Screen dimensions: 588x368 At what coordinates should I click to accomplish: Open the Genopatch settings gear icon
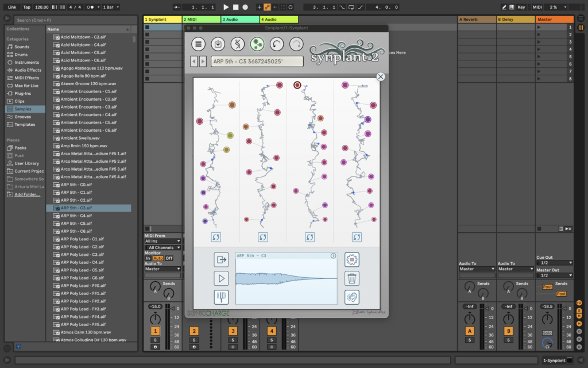coord(351,259)
